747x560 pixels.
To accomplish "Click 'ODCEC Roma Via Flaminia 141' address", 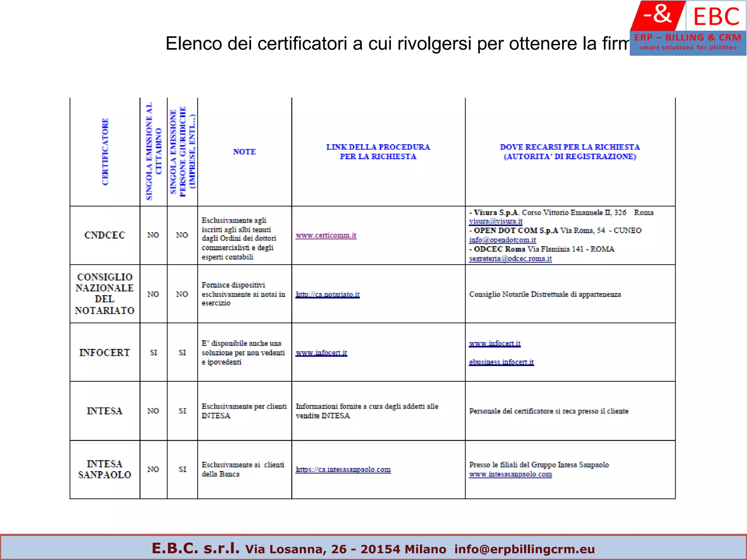I will coord(542,249).
